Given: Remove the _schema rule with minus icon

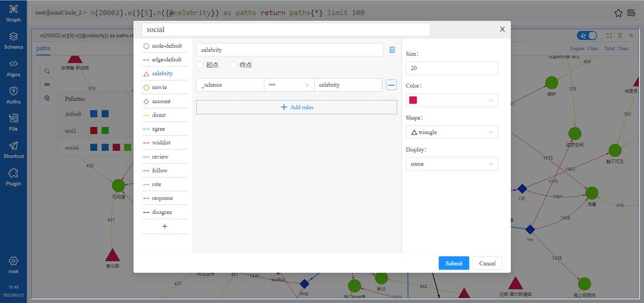Looking at the screenshot, I should [x=392, y=85].
